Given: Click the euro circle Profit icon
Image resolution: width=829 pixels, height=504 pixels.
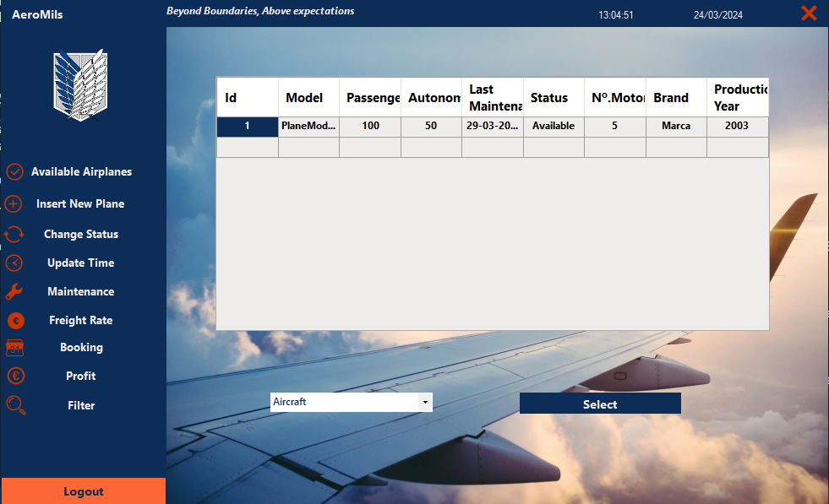Looking at the screenshot, I should [x=15, y=377].
